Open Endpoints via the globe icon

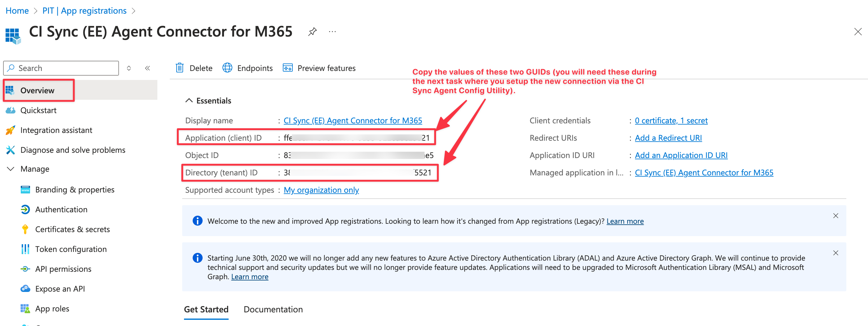click(227, 68)
